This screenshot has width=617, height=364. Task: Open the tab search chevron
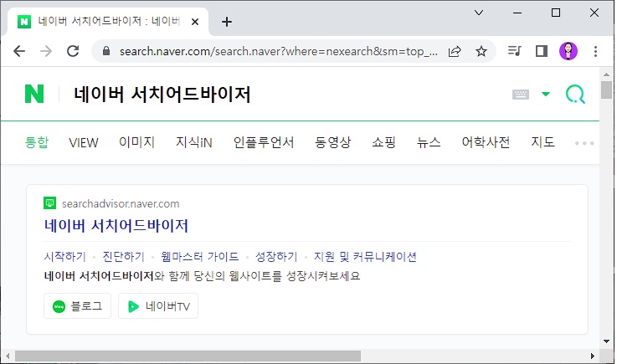(x=479, y=13)
